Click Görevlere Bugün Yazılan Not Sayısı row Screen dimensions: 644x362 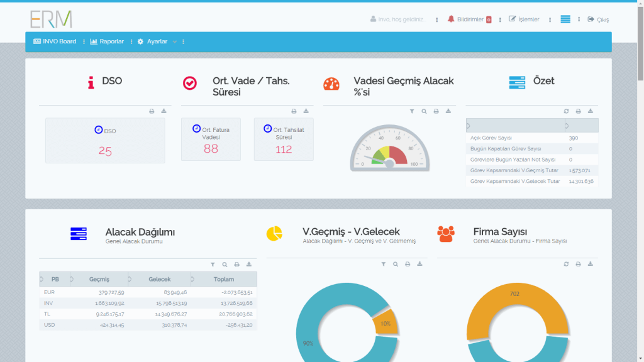532,159
